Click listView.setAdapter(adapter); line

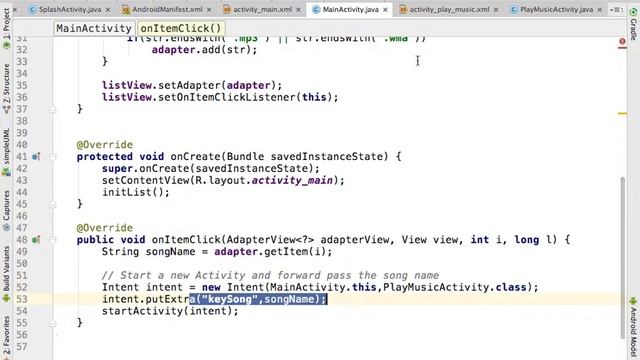pyautogui.click(x=192, y=85)
